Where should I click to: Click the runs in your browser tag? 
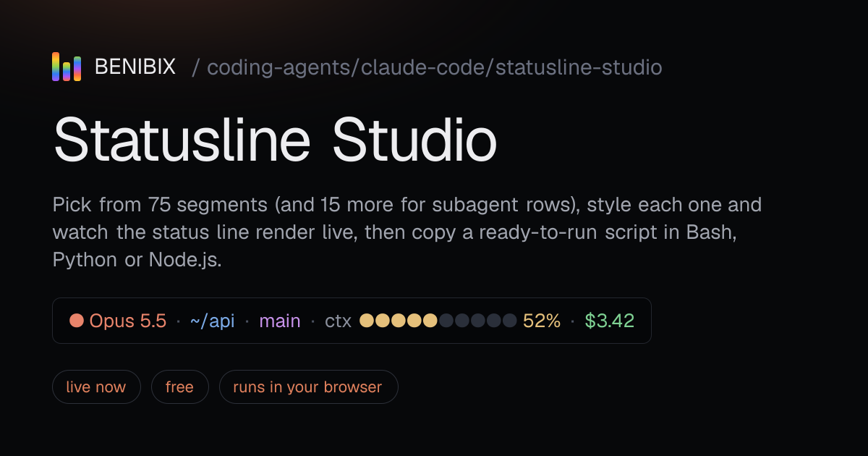point(308,387)
